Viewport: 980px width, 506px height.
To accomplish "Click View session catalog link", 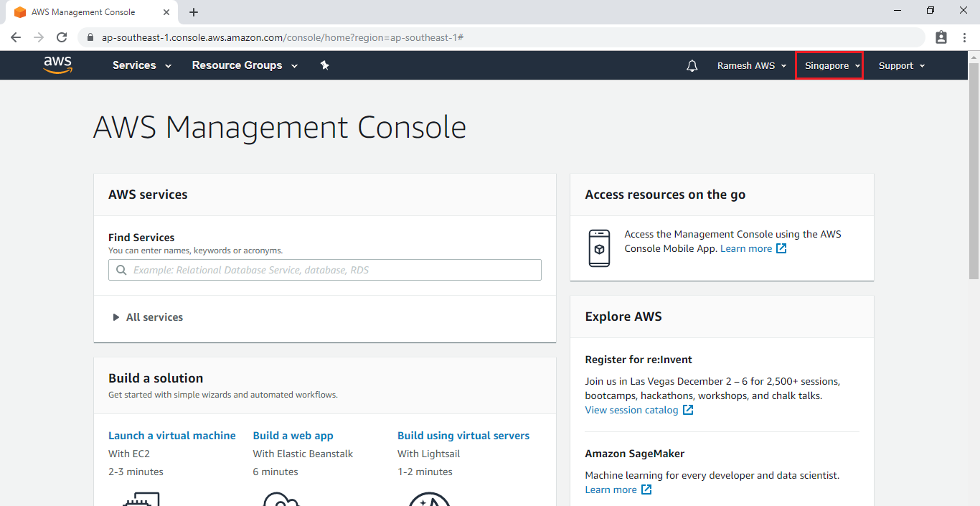I will click(631, 411).
